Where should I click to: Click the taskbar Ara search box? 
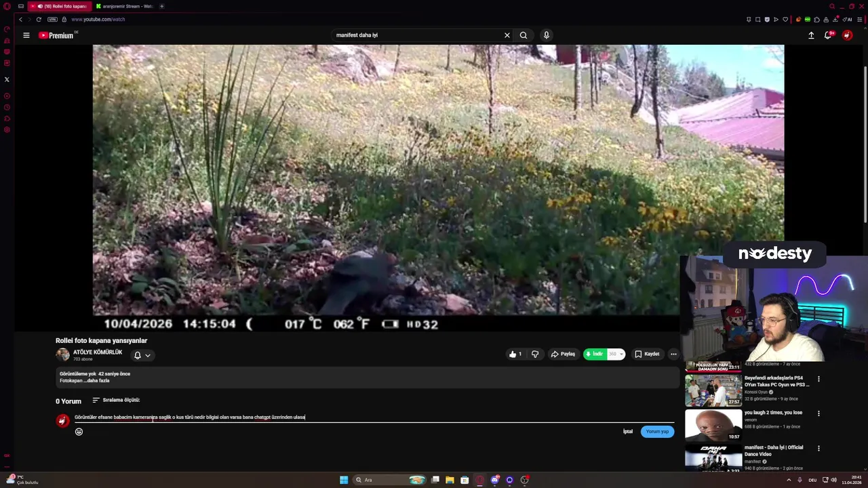(390, 480)
